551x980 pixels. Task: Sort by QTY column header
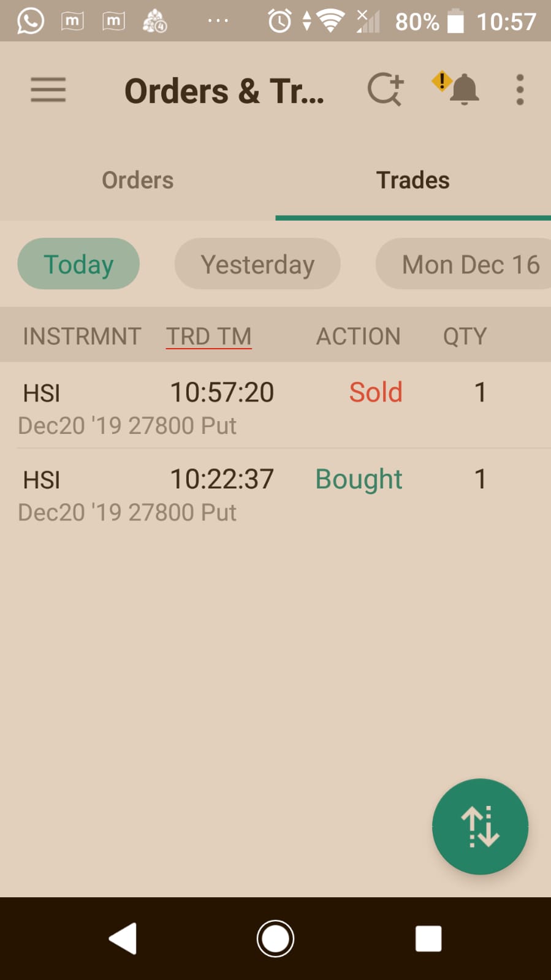(x=465, y=336)
